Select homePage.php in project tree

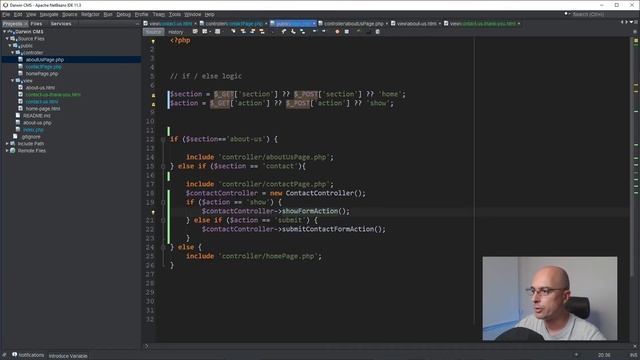(x=42, y=73)
